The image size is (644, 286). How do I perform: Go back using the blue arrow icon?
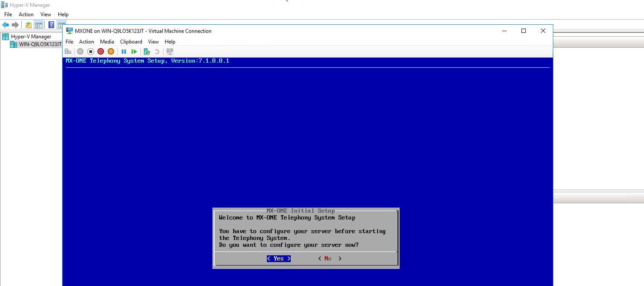point(6,25)
